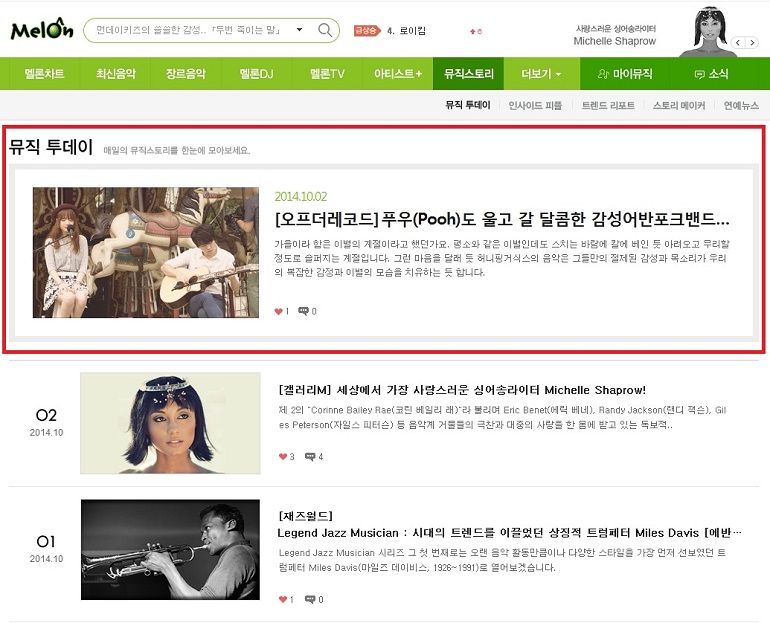Expand the 더보기 dropdown menu
770x623 pixels.
pos(541,74)
